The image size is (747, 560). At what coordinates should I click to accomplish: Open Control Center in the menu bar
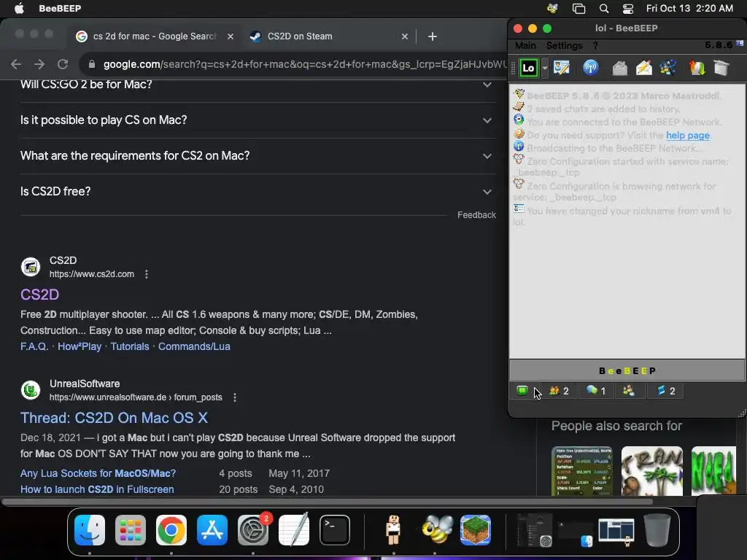point(628,9)
